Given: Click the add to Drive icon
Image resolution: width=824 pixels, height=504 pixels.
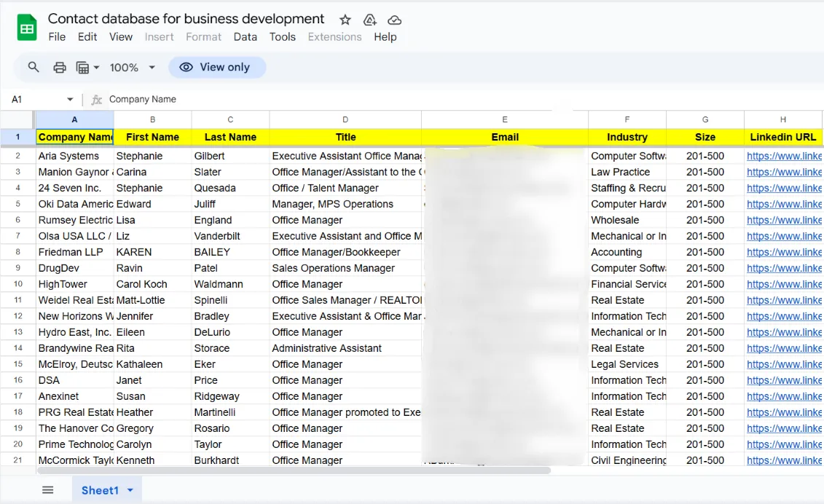Looking at the screenshot, I should [x=370, y=20].
